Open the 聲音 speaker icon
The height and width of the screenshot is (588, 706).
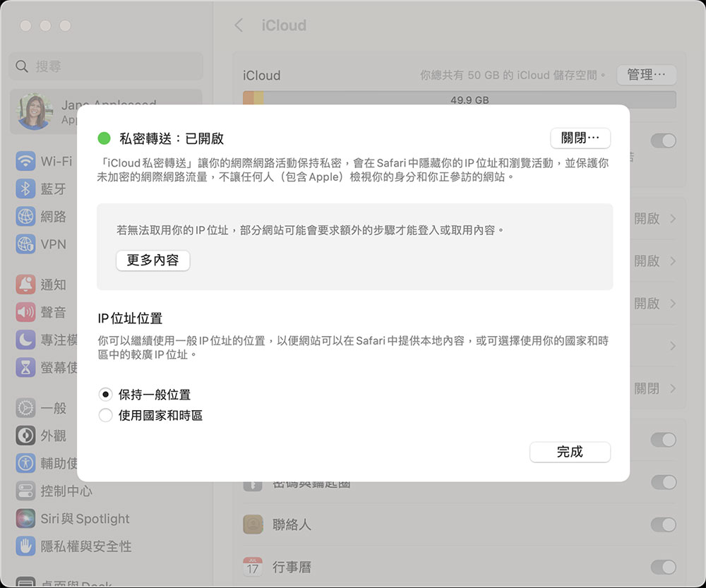(26, 312)
